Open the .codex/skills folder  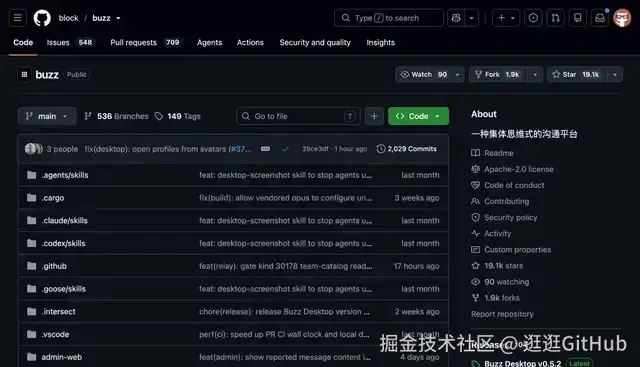point(63,244)
